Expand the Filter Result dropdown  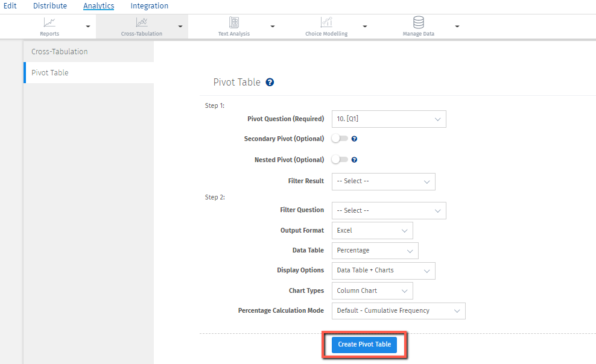[383, 181]
